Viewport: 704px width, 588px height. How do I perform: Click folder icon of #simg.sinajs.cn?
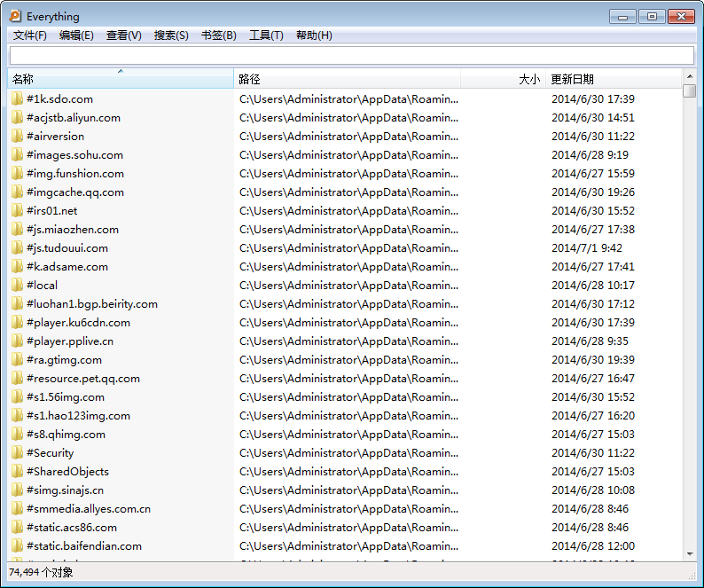[17, 490]
